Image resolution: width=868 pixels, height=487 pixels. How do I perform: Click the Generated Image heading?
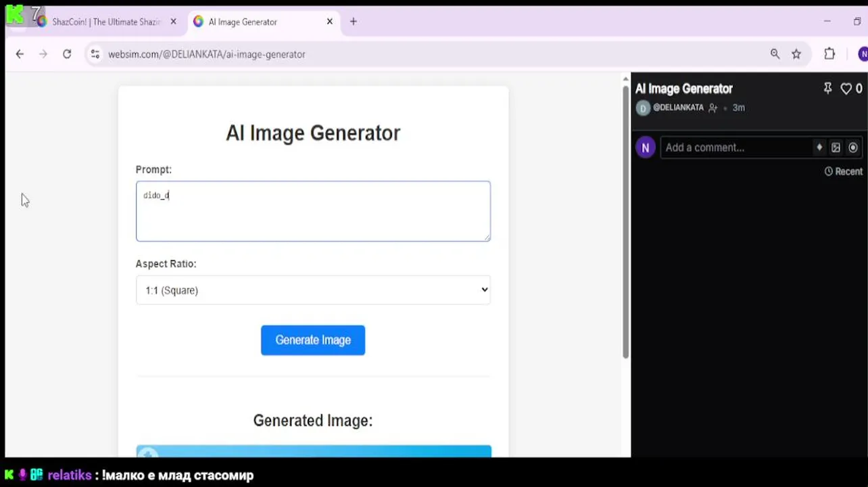(313, 421)
